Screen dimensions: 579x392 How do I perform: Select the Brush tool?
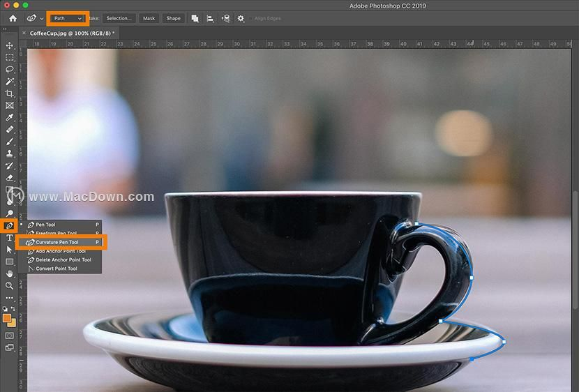(10, 142)
